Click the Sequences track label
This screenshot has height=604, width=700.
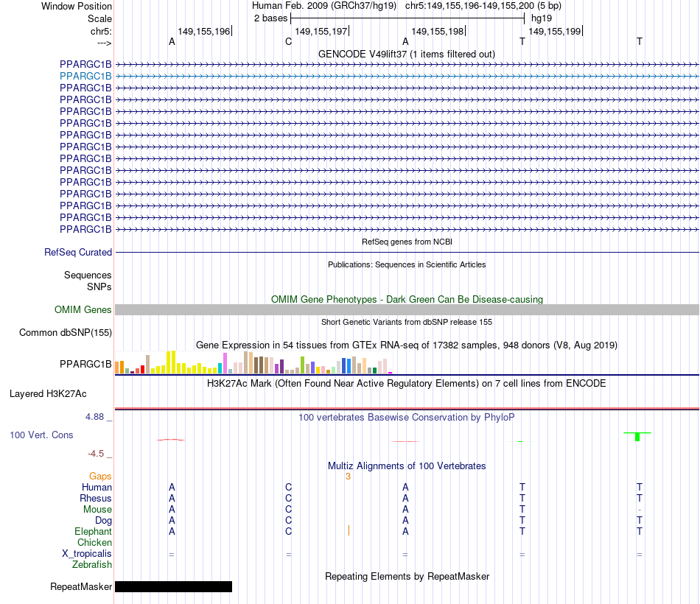tap(88, 275)
